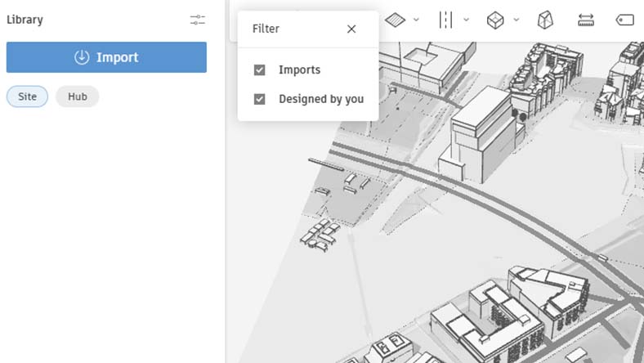Select the cube building tool
Image resolution: width=644 pixels, height=363 pixels.
coord(495,20)
